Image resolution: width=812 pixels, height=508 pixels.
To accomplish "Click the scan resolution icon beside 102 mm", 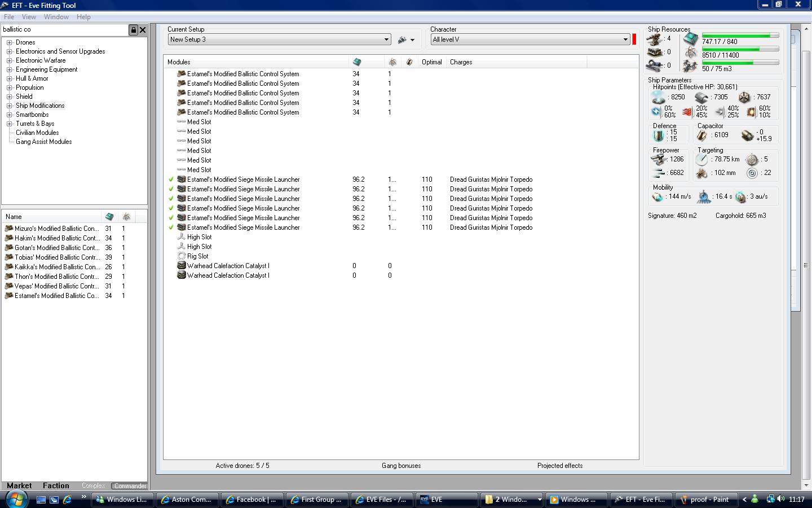I will point(702,173).
